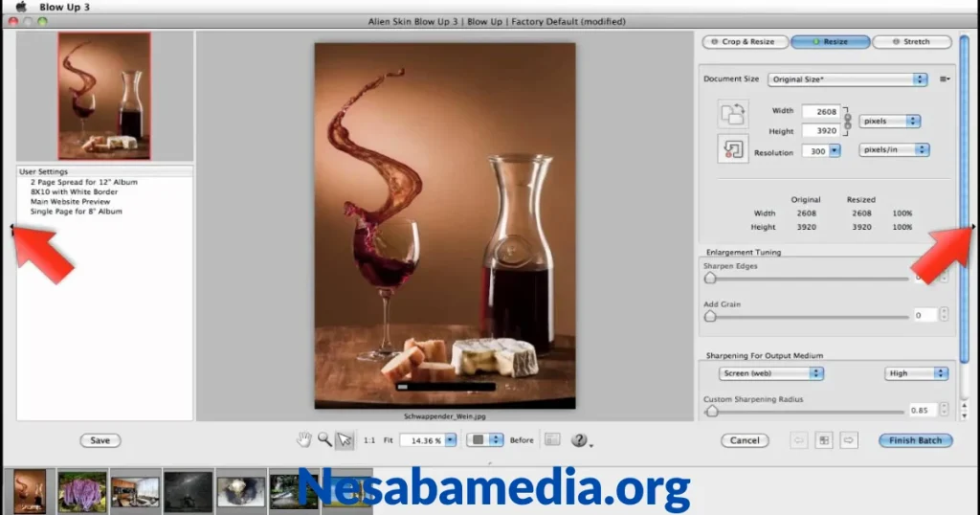Click the Save button
The image size is (980, 515).
click(x=100, y=440)
